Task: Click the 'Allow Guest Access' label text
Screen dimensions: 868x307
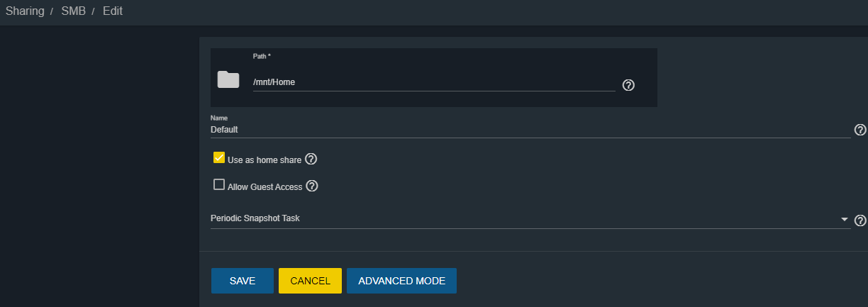Action: click(x=265, y=187)
